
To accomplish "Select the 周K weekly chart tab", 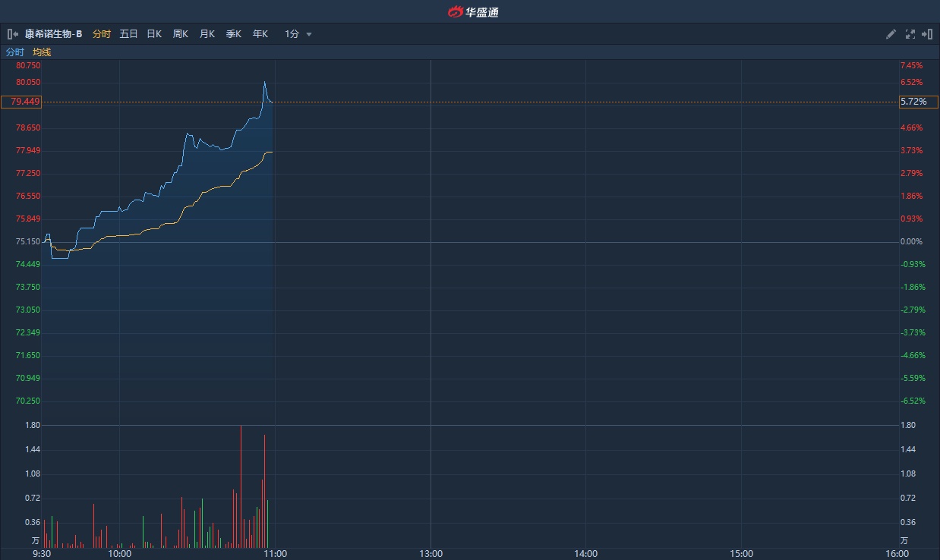I will click(180, 34).
